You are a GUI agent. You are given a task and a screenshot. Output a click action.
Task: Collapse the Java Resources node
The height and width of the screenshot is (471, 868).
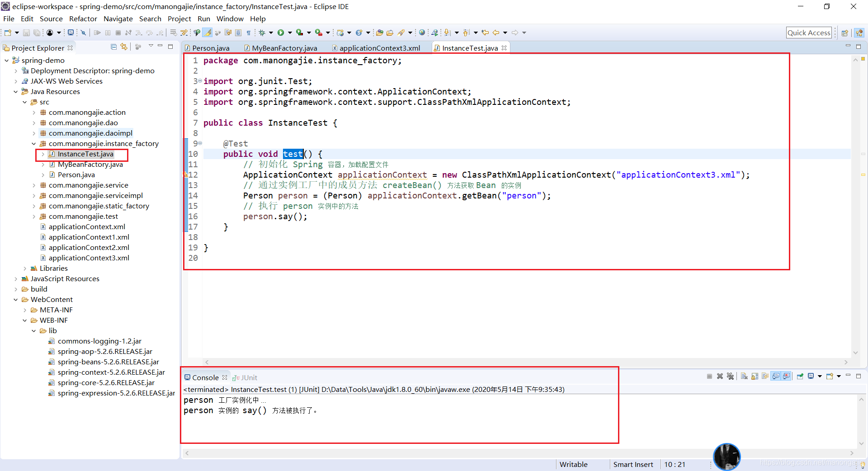[15, 91]
